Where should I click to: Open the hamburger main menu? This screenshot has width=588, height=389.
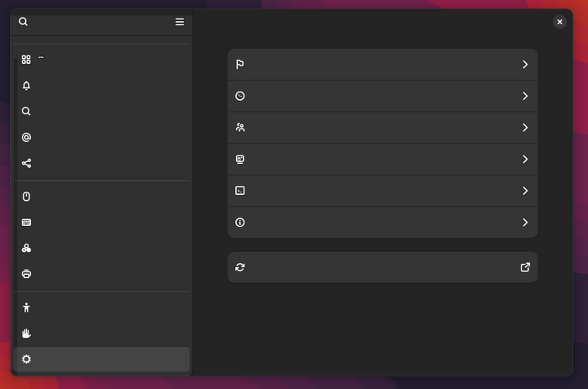coord(180,22)
